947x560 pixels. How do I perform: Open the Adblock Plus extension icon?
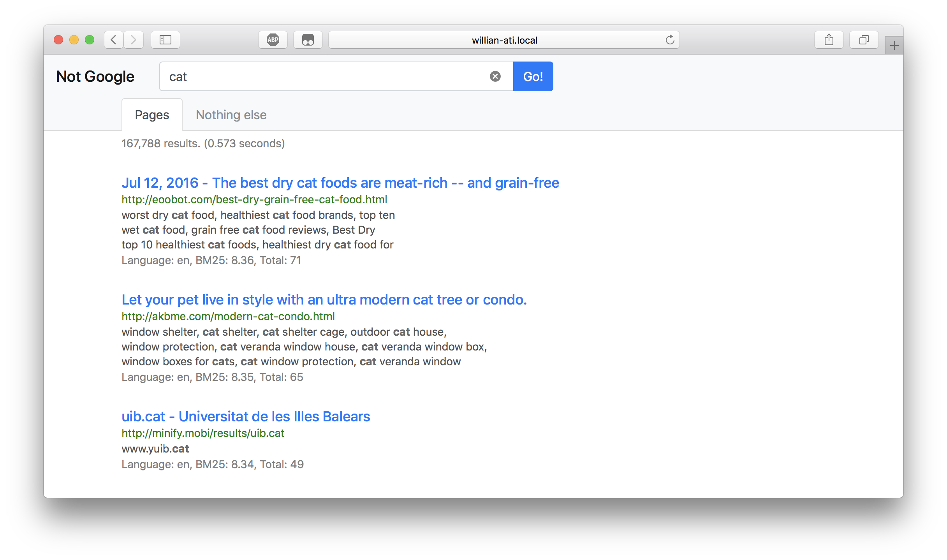273,40
